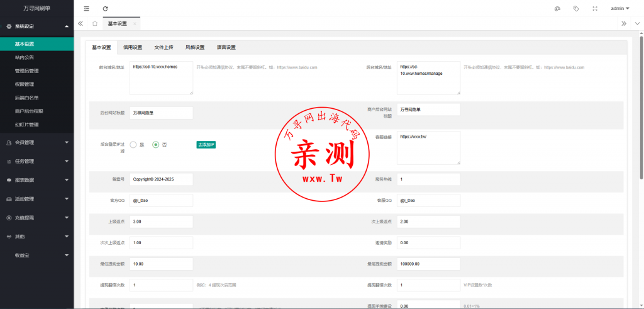Focus the 服务热线 input field
644x309 pixels.
pyautogui.click(x=428, y=179)
